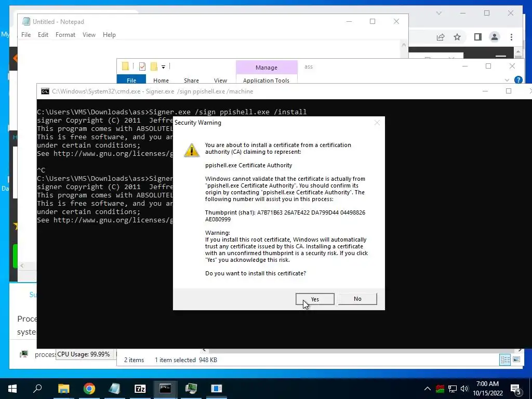532x399 pixels.
Task: Switch to Share tab in Explorer
Action: [191, 81]
